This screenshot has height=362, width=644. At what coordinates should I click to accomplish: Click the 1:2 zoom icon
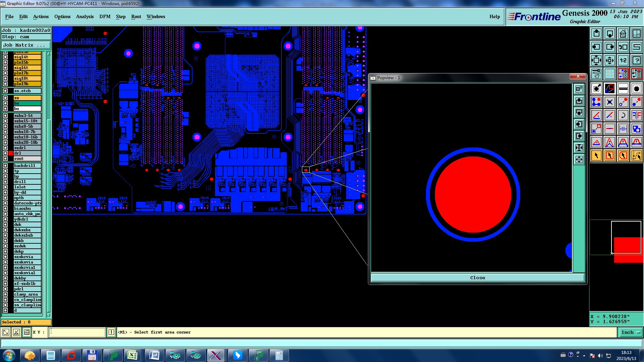623,60
